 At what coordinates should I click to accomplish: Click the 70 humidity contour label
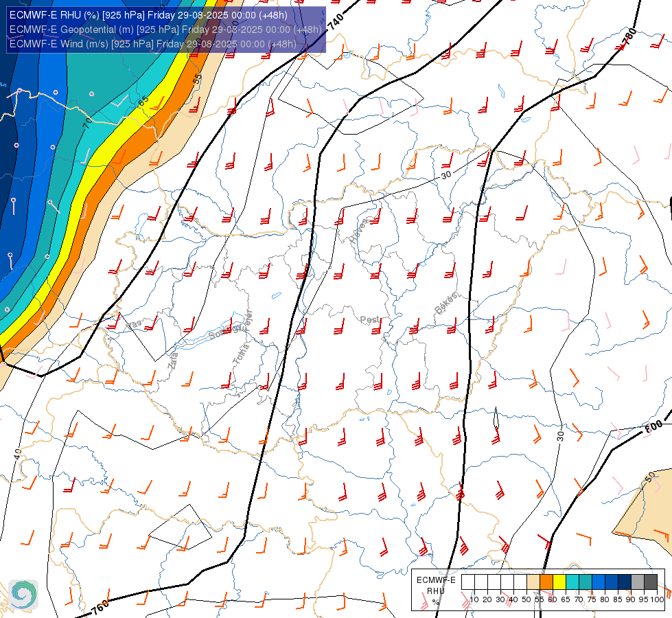point(87,124)
